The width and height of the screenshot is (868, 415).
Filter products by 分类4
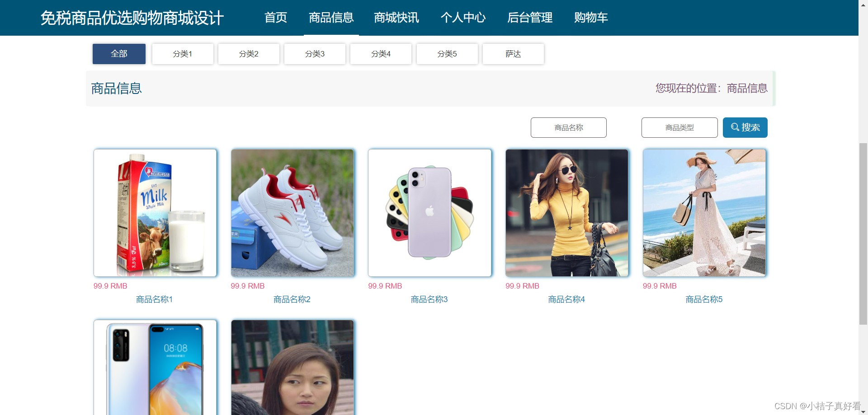pyautogui.click(x=381, y=54)
